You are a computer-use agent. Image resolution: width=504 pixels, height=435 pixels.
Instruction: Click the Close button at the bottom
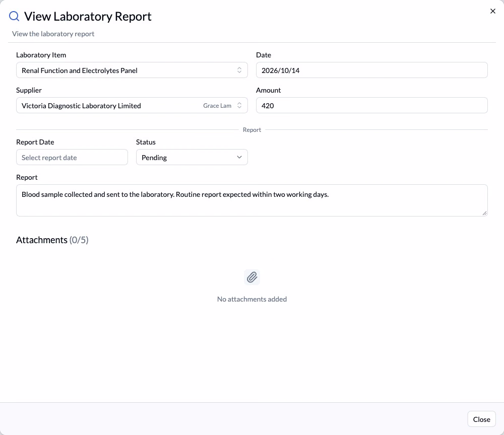pyautogui.click(x=481, y=419)
